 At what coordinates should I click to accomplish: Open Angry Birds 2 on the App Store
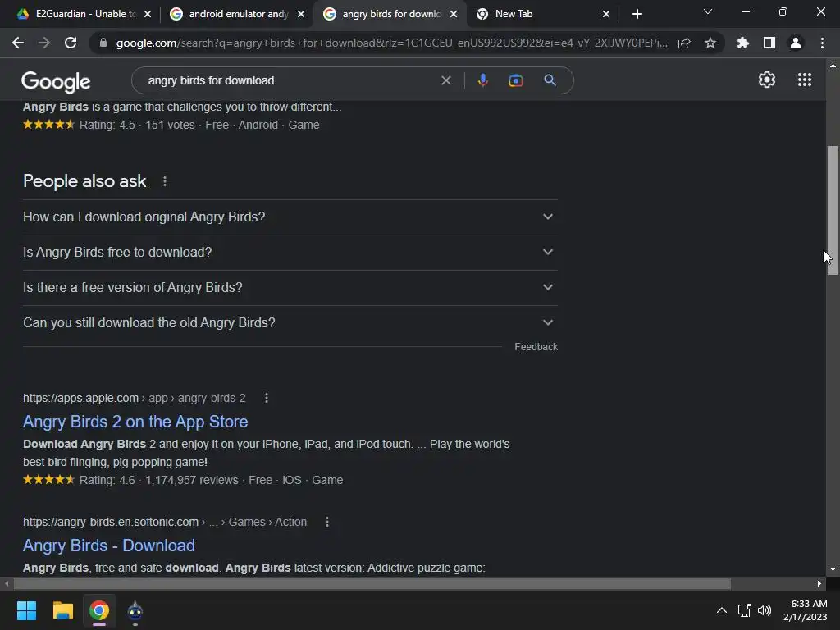click(135, 422)
